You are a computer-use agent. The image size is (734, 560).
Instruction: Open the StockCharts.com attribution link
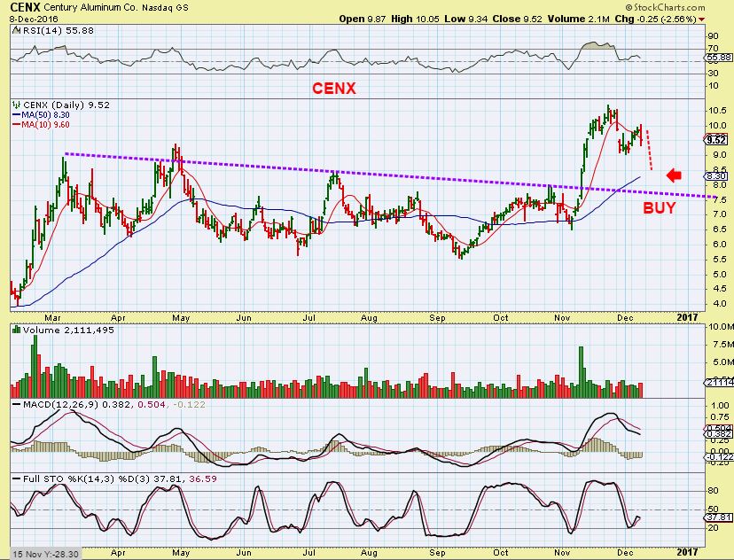(x=665, y=7)
